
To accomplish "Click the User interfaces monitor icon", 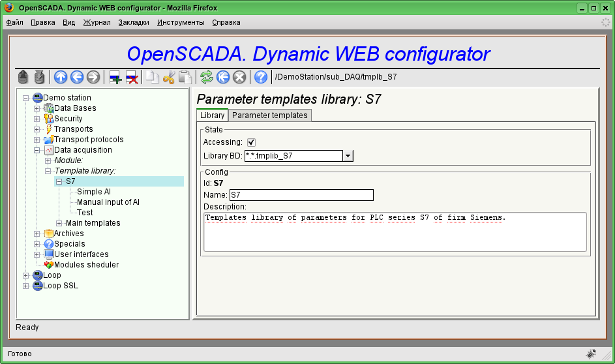I will click(x=49, y=254).
